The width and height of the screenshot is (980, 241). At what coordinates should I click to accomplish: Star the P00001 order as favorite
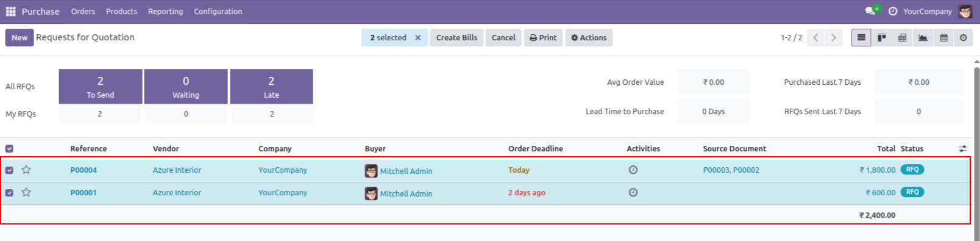[x=26, y=192]
